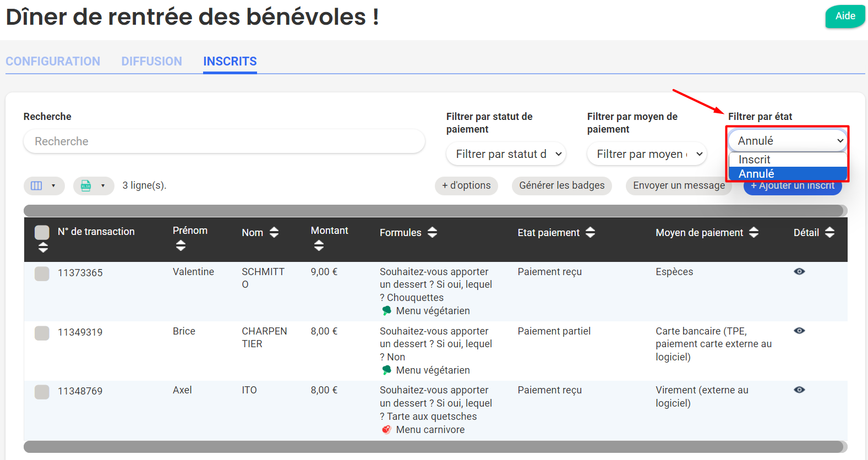The width and height of the screenshot is (868, 460).
Task: View details for Valentine Schmitt's registration
Action: [799, 271]
